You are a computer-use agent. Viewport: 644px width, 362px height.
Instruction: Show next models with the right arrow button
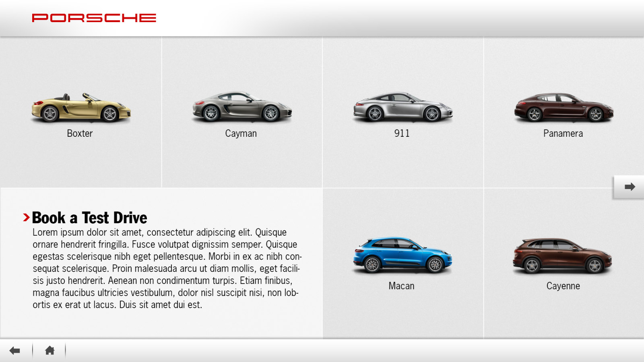630,187
